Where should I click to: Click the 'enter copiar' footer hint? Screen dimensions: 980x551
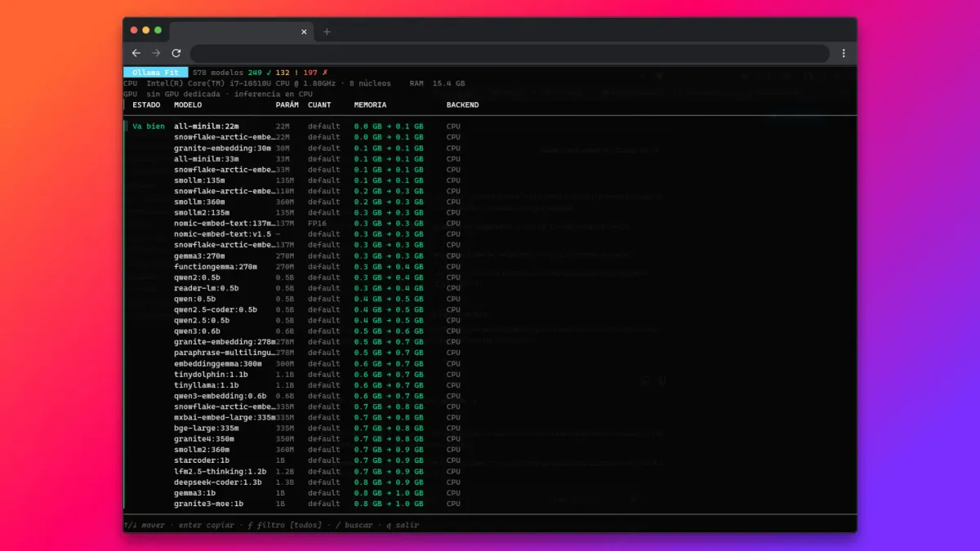coord(207,525)
